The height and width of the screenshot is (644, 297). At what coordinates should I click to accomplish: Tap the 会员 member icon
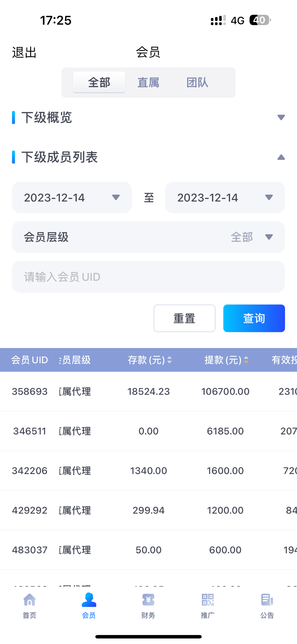pyautogui.click(x=89, y=600)
